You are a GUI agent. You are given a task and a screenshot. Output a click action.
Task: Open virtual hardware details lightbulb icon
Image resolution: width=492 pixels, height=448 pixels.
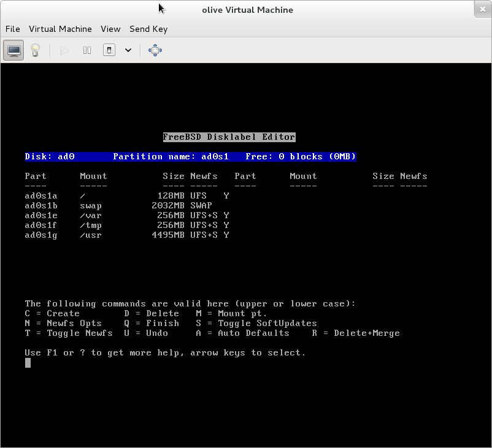tap(36, 50)
